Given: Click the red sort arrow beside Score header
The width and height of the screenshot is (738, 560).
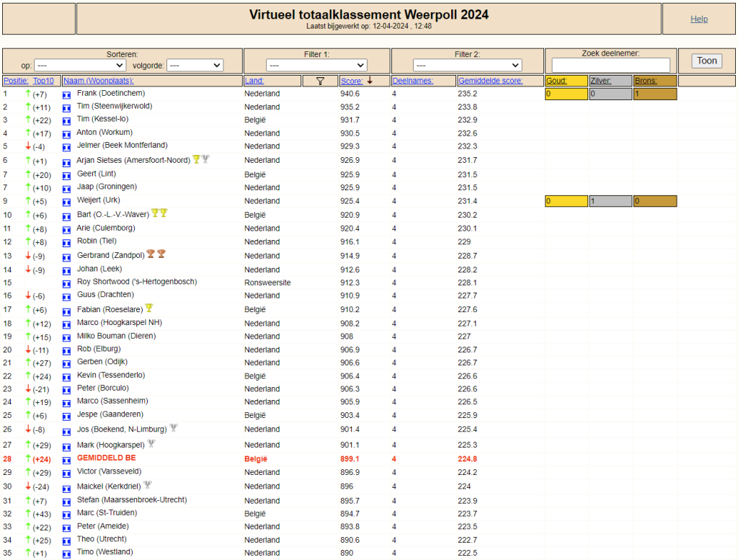Looking at the screenshot, I should coord(370,81).
